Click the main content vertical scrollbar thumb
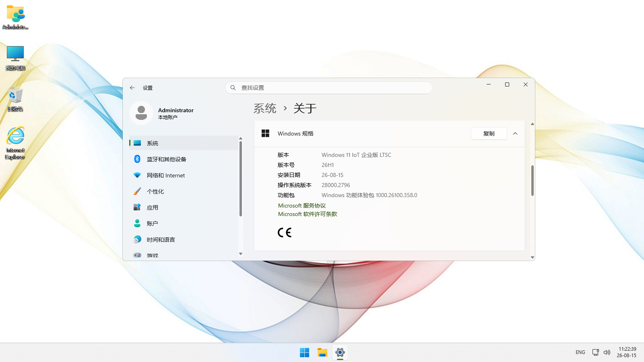The width and height of the screenshot is (644, 362). 533,181
